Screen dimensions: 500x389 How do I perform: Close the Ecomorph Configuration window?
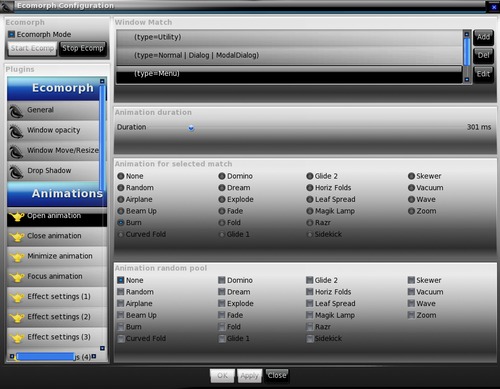(494, 7)
